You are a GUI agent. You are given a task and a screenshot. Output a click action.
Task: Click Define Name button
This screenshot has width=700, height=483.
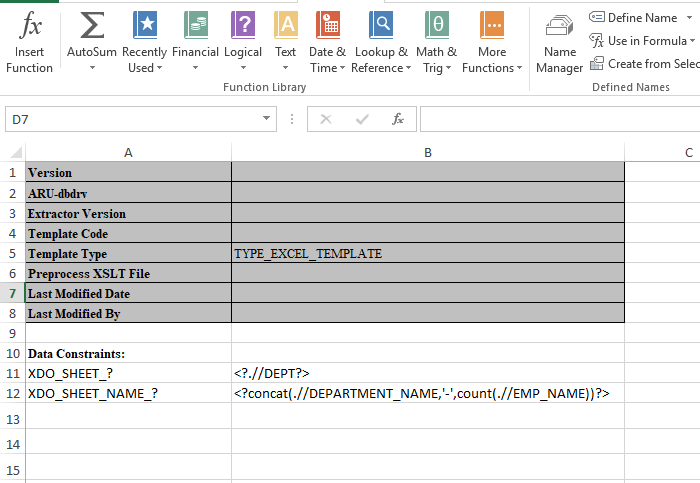633,18
